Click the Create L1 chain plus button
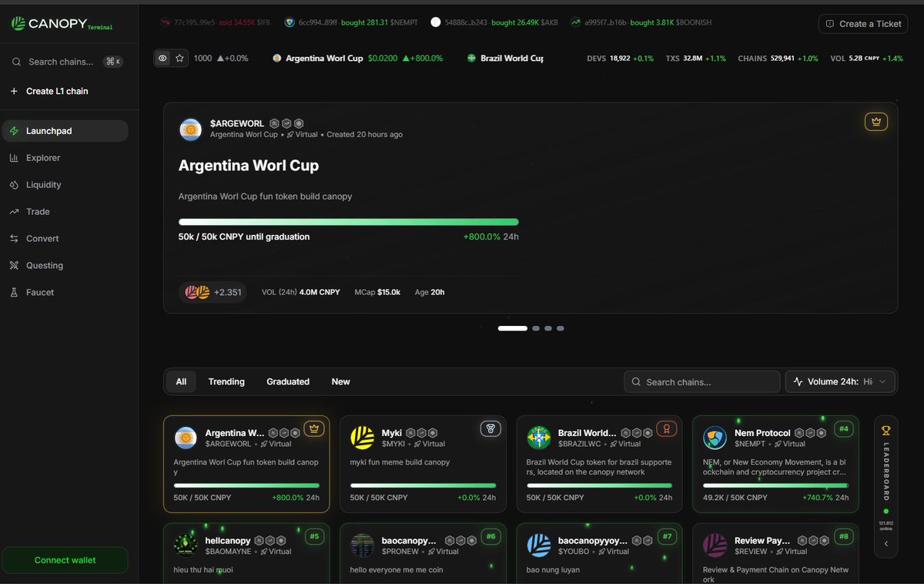This screenshot has height=584, width=924. [x=14, y=91]
